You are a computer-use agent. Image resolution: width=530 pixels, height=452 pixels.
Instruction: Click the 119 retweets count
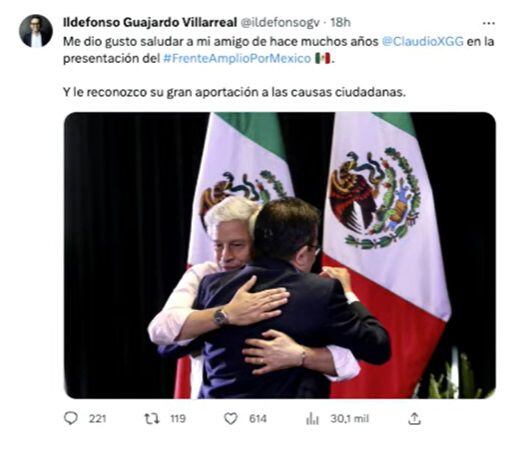(178, 419)
